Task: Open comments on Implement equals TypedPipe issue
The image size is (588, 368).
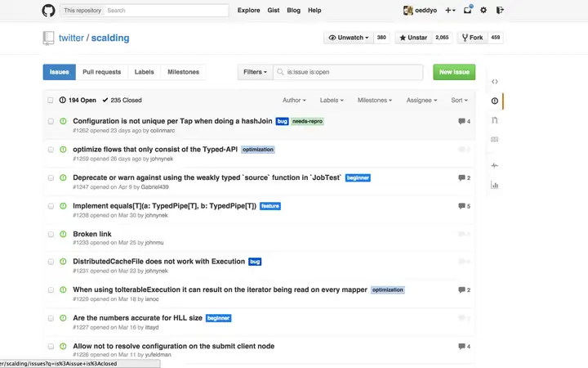Action: (464, 206)
